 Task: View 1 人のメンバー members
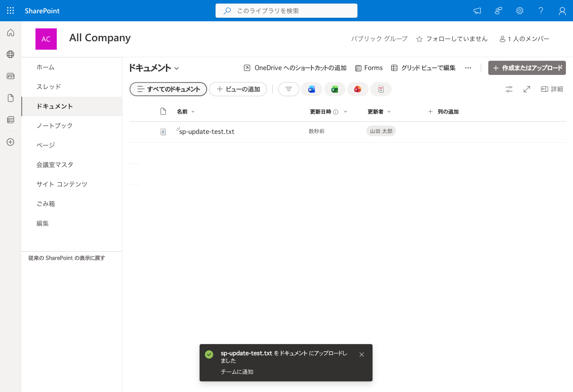click(x=524, y=39)
